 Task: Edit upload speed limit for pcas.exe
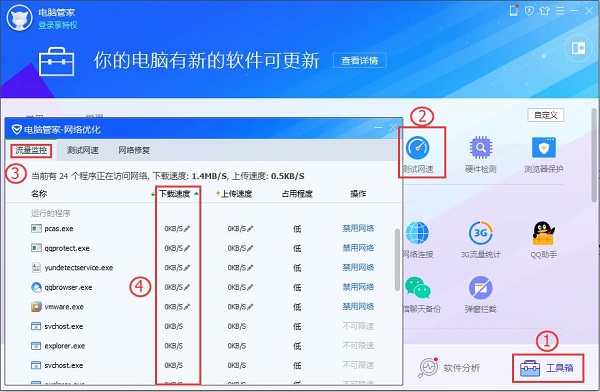(x=250, y=229)
